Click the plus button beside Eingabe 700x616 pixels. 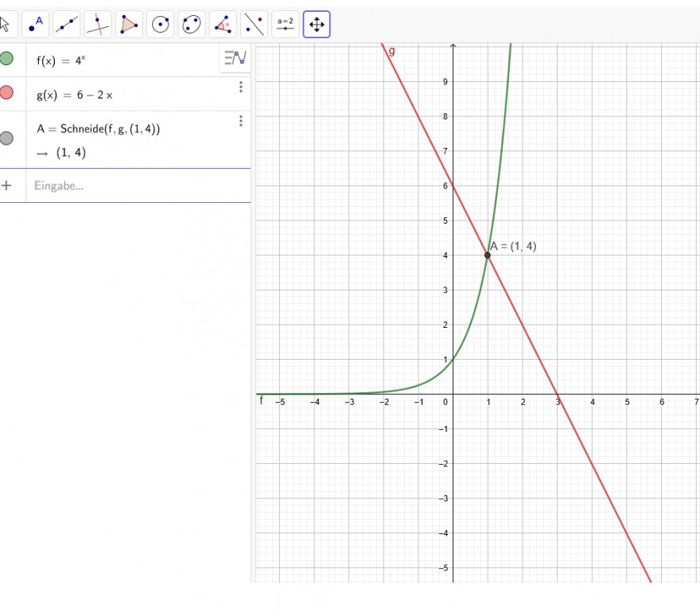tap(6, 185)
